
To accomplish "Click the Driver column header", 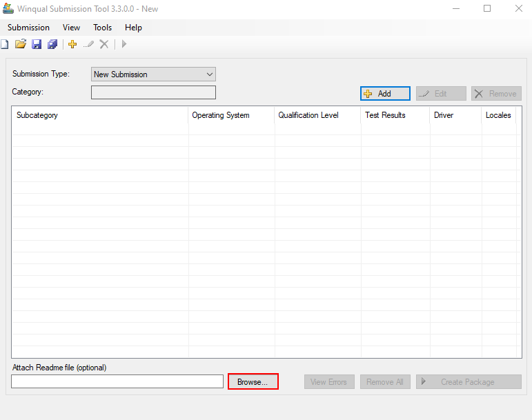I will coord(455,115).
